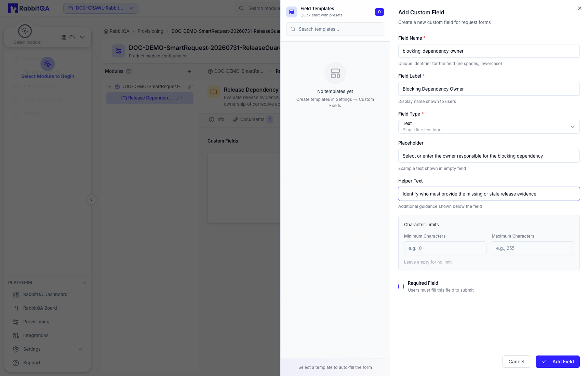The image size is (588, 376).
Task: Click the Modules panel layout icon
Action: point(129,71)
